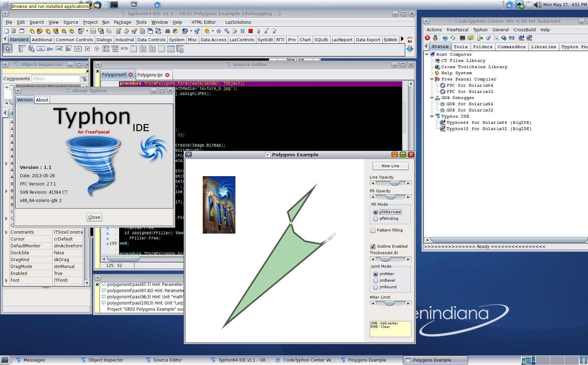Viewport: 588px width, 365px height.
Task: Click the Components filter input field
Action: pos(56,79)
